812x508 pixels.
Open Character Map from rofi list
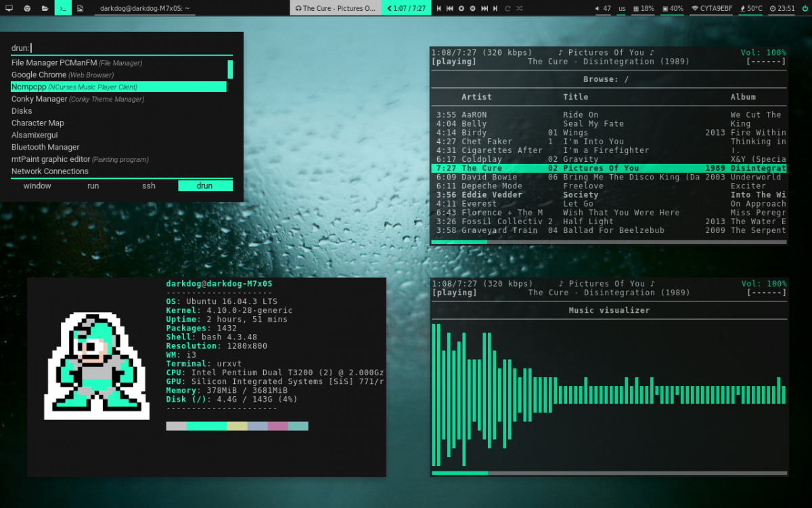pos(118,123)
